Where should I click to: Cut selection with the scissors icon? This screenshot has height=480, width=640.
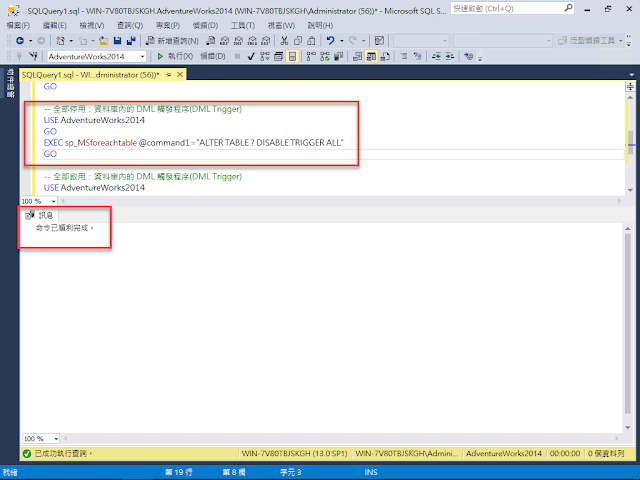(284, 40)
